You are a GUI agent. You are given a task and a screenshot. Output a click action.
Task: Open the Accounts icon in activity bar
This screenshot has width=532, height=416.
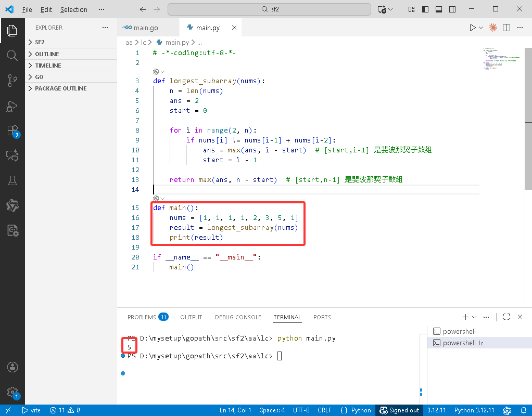point(12,367)
